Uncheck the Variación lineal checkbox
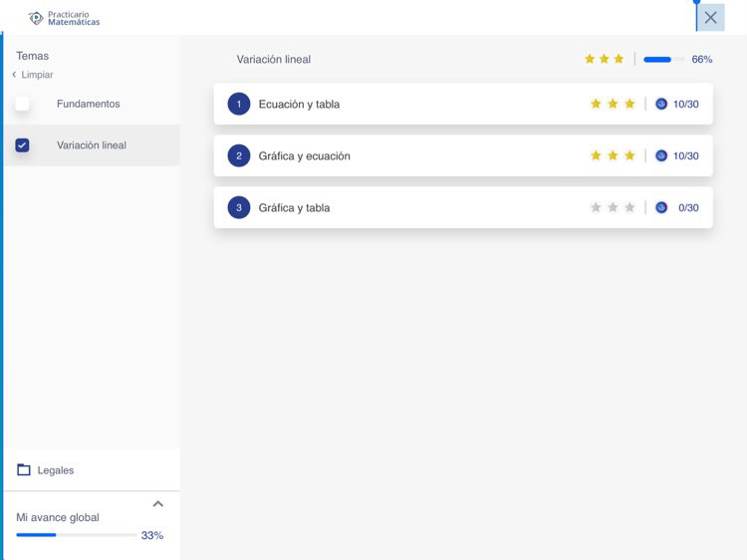 tap(22, 145)
